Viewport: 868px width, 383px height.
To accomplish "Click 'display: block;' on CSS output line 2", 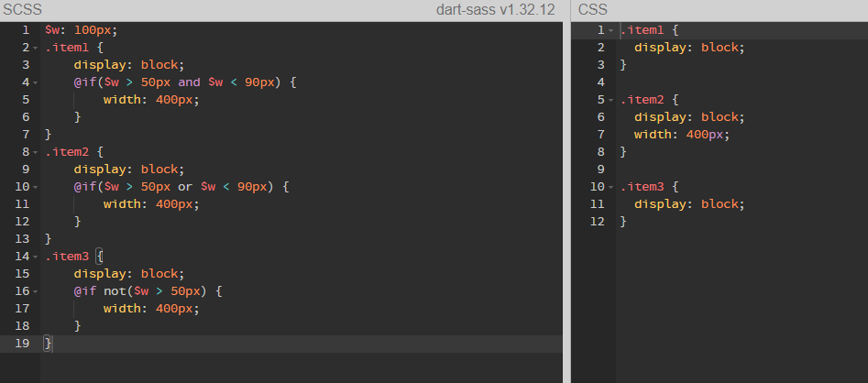I will point(690,49).
